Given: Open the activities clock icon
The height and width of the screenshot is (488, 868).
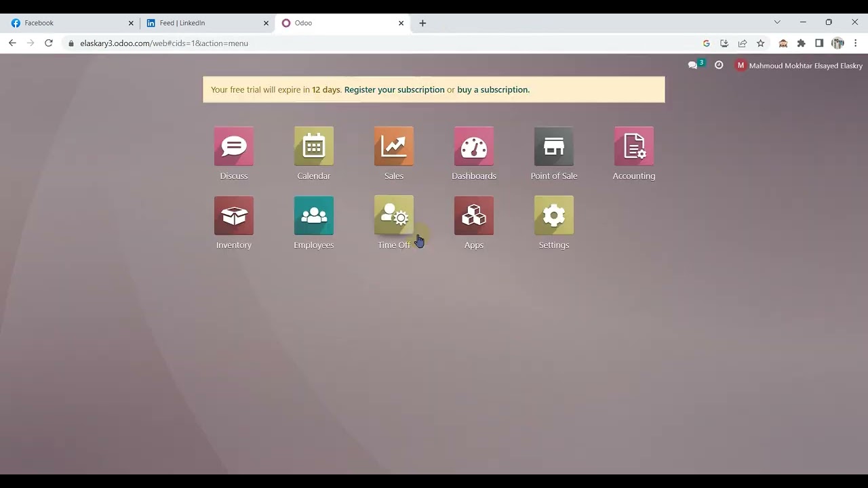Looking at the screenshot, I should [719, 65].
